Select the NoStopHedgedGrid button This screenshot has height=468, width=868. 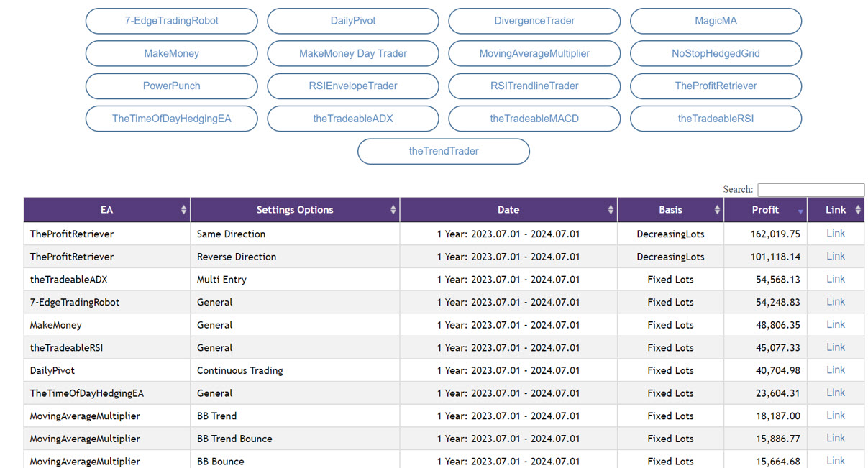point(716,53)
